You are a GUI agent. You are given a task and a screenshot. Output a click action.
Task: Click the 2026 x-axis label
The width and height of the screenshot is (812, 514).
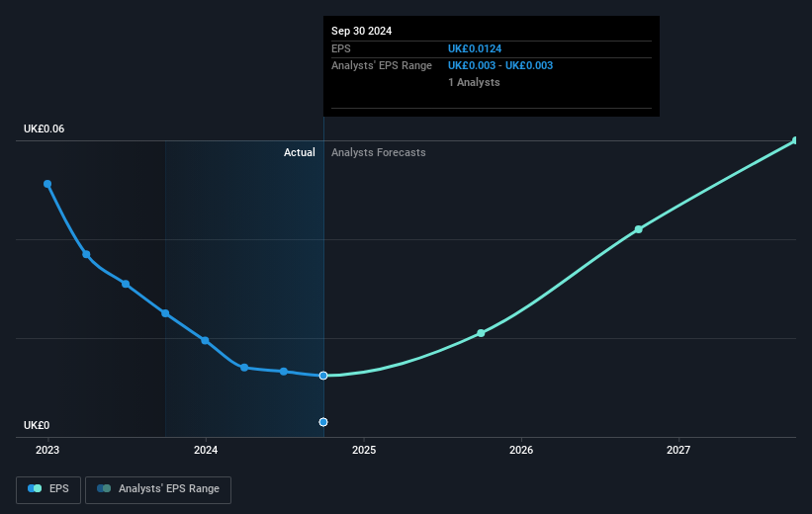pyautogui.click(x=521, y=450)
